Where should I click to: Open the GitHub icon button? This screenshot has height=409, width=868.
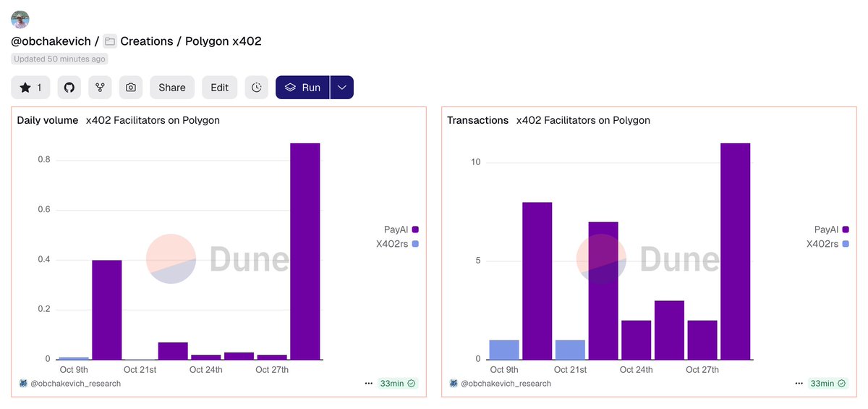click(69, 88)
